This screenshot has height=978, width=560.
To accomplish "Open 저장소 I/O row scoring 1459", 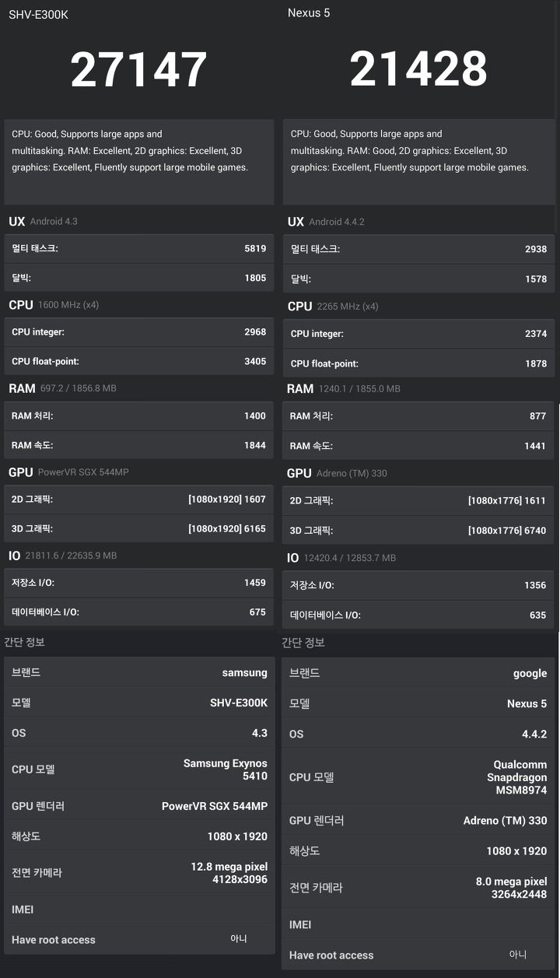I will pos(139,583).
